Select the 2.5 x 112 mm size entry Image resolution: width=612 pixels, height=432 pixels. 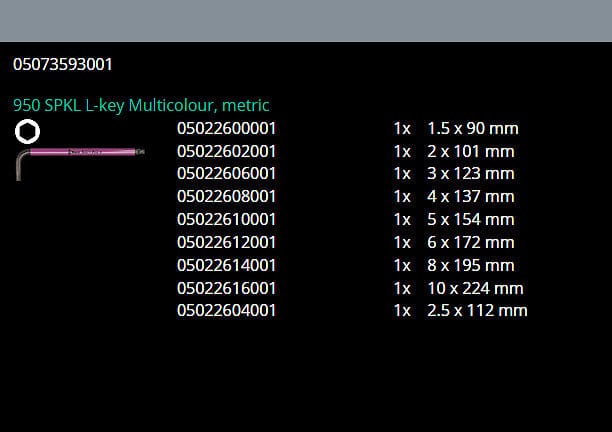(477, 311)
